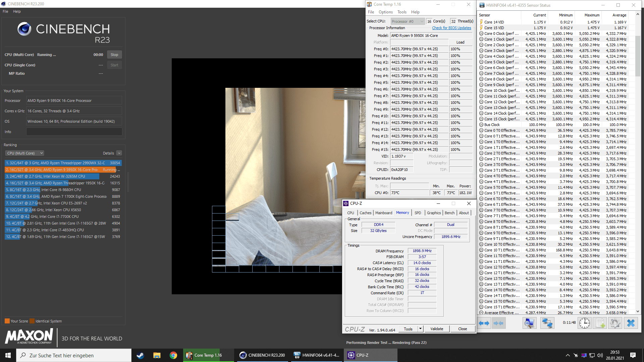Click HWiNFO Current column header
The width and height of the screenshot is (644, 362).
pyautogui.click(x=534, y=15)
